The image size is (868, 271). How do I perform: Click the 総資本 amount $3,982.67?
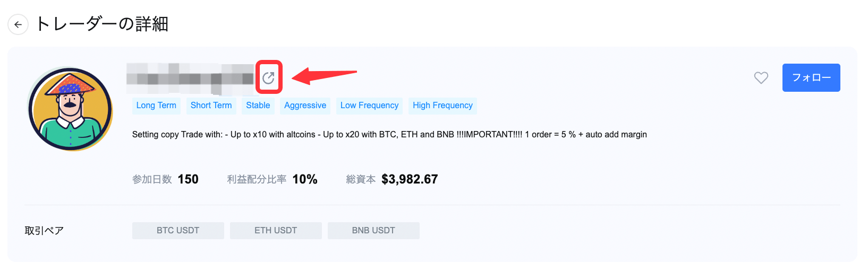410,179
